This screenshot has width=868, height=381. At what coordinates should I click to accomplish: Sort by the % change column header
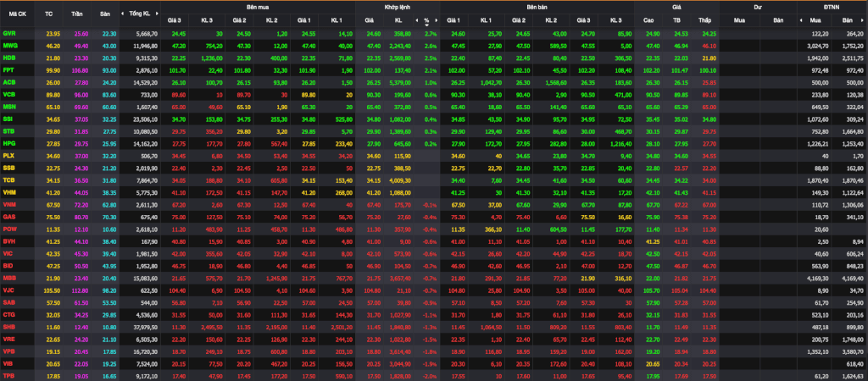426,20
